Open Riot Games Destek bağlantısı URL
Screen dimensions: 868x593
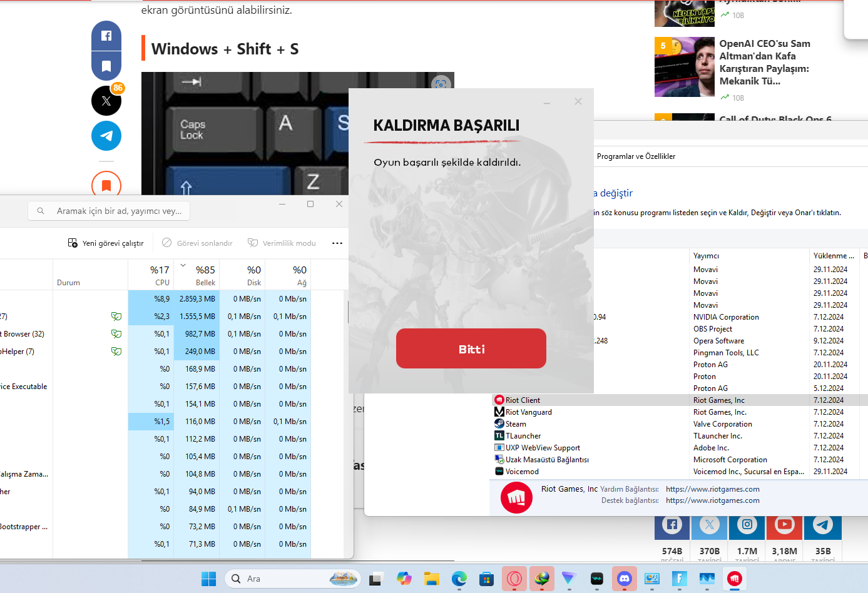tap(712, 500)
